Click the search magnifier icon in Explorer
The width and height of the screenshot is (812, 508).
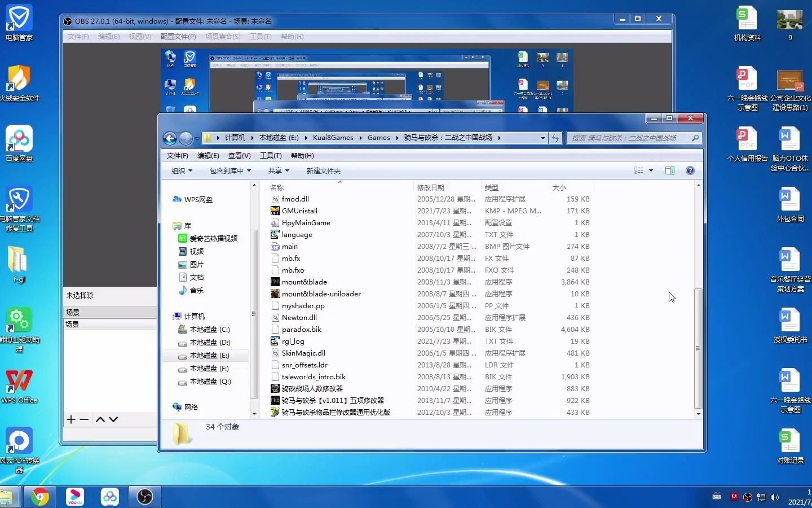pyautogui.click(x=695, y=138)
